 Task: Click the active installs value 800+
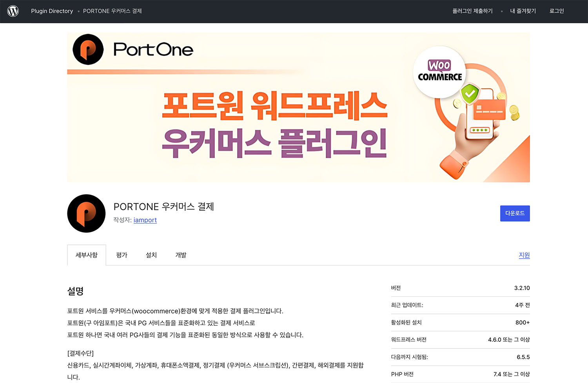523,323
